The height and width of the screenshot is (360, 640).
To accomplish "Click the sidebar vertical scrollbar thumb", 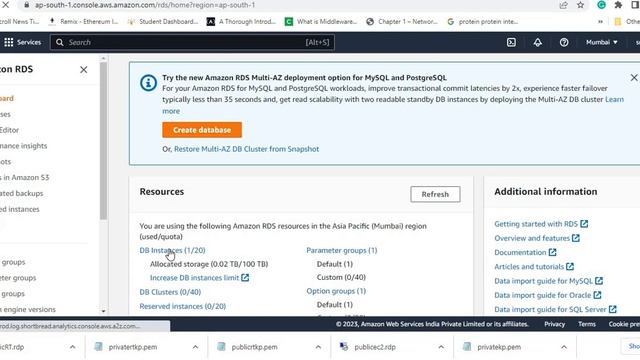I will pyautogui.click(x=103, y=141).
